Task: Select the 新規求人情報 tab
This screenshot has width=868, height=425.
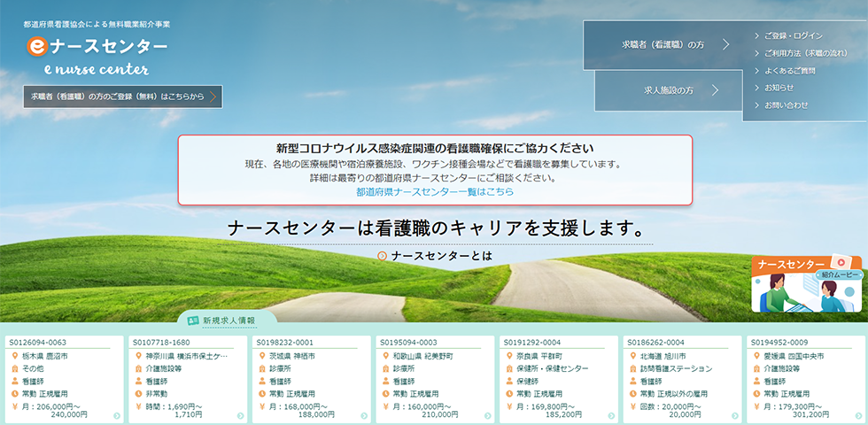Action: [227, 320]
